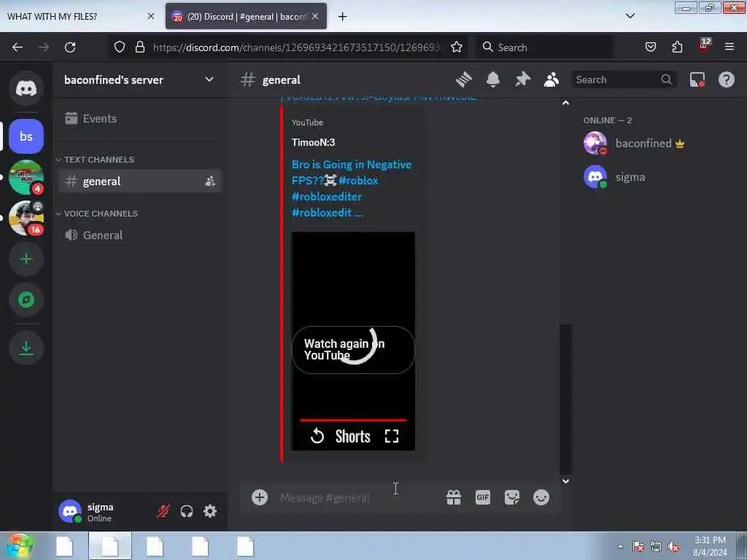Toggle deafen headphones icon
Viewport: 747px width, 560px height.
[187, 511]
